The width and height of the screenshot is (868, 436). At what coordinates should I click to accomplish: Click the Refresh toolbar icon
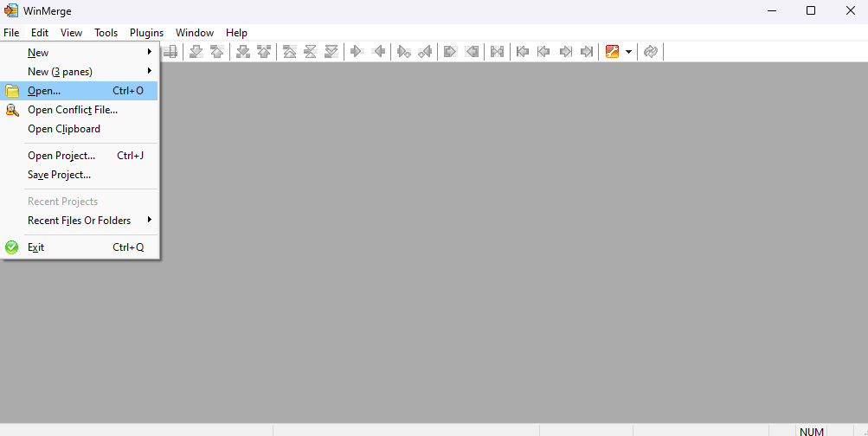coord(651,52)
